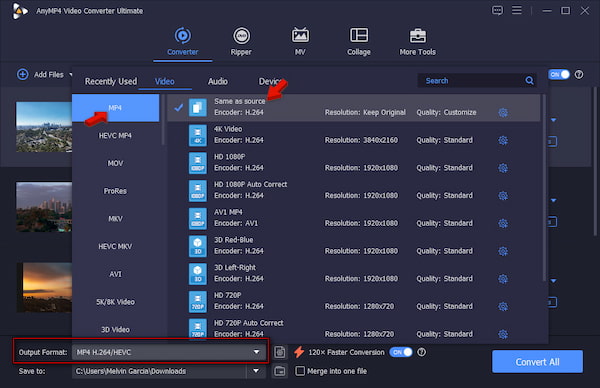Click the HD 720P format icon
The image size is (600, 388).
tap(197, 302)
